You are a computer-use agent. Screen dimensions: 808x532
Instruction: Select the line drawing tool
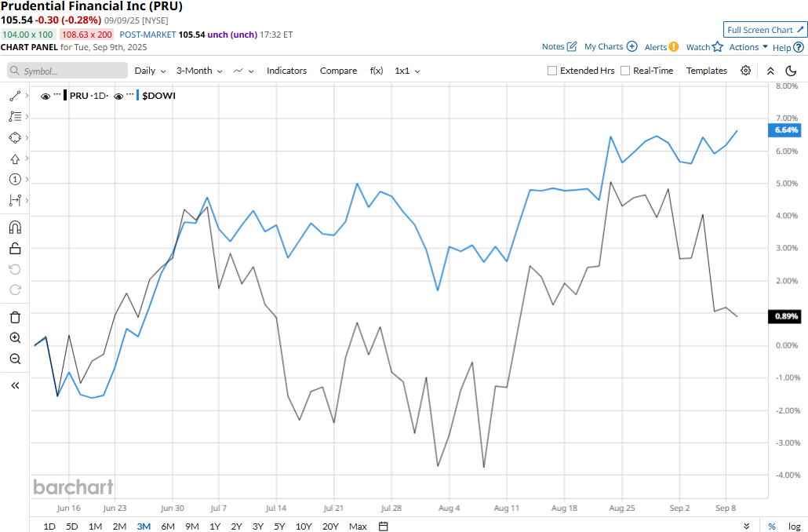coord(15,96)
